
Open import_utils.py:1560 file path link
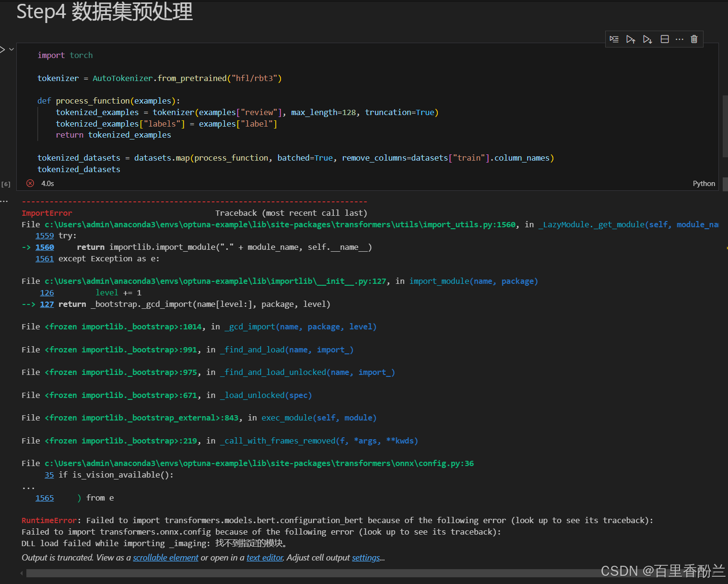click(x=281, y=225)
